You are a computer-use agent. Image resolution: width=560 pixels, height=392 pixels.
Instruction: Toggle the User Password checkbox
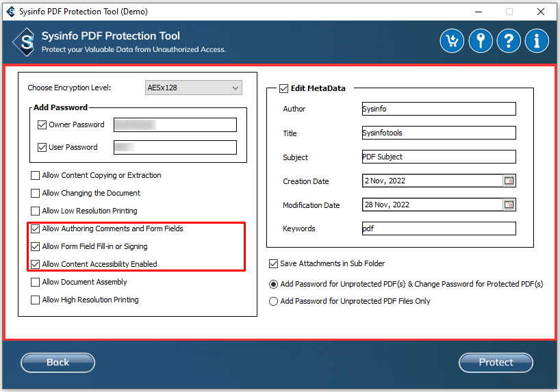[x=42, y=147]
